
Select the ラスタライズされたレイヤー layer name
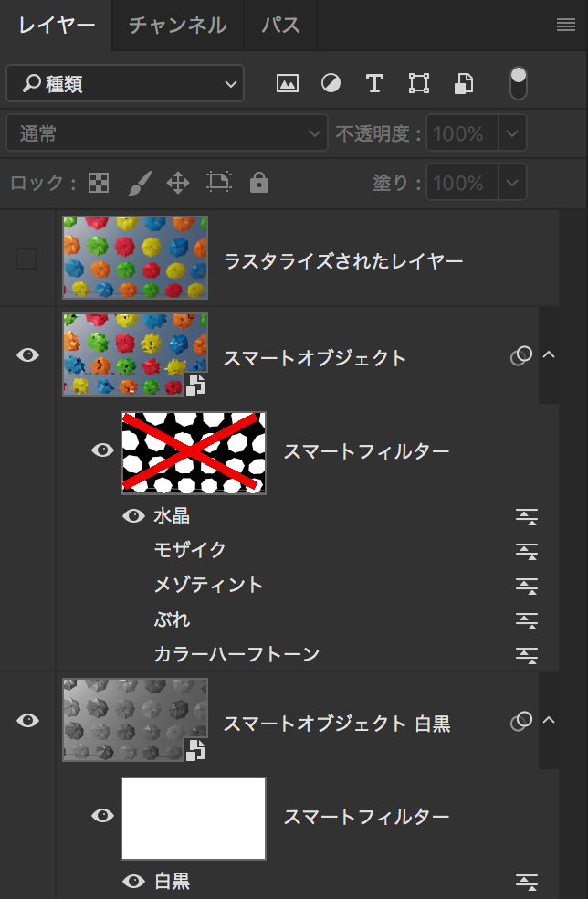(343, 261)
